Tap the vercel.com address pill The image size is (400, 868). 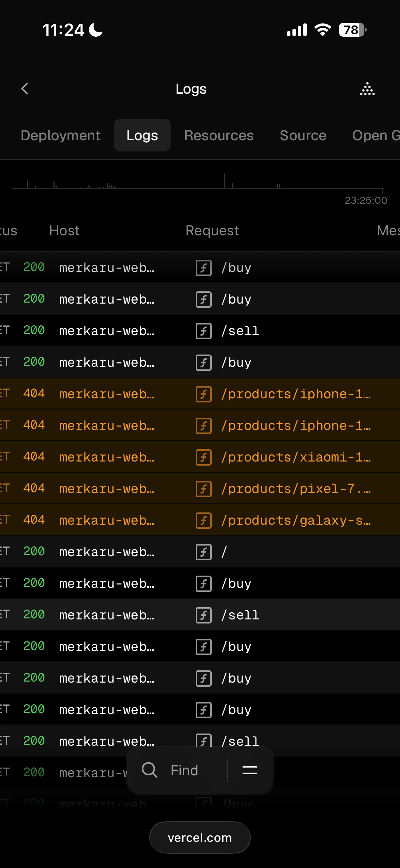click(x=200, y=837)
